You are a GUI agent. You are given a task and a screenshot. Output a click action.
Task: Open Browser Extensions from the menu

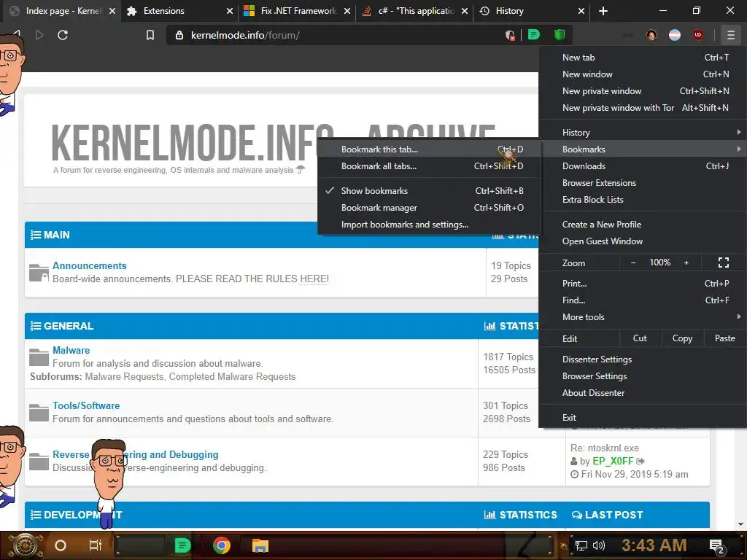[x=643, y=183]
